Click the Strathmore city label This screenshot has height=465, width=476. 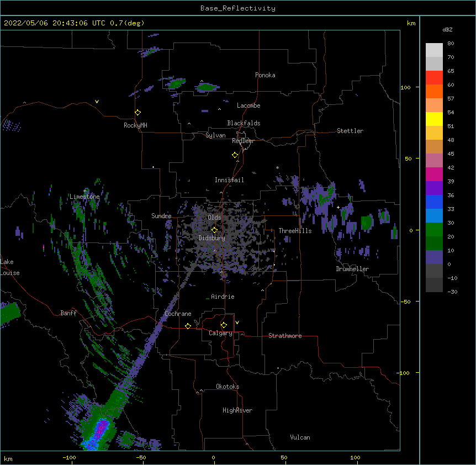point(285,336)
